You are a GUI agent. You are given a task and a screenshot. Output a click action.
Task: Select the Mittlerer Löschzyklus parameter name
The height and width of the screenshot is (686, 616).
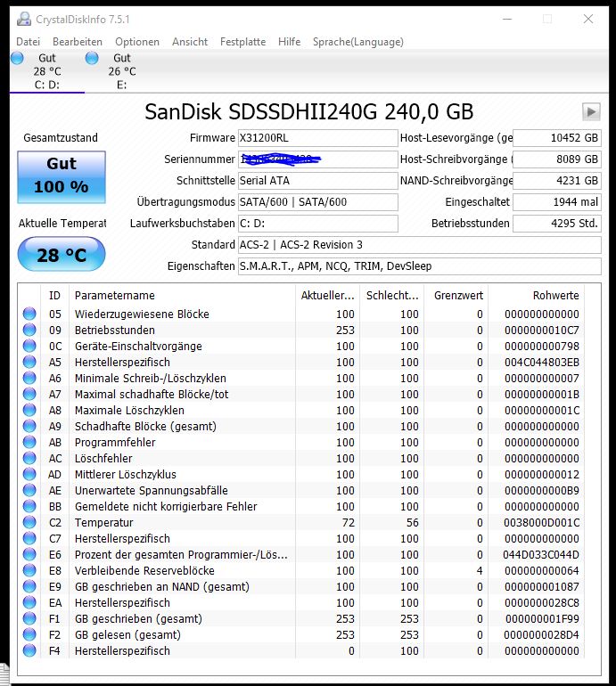click(126, 475)
